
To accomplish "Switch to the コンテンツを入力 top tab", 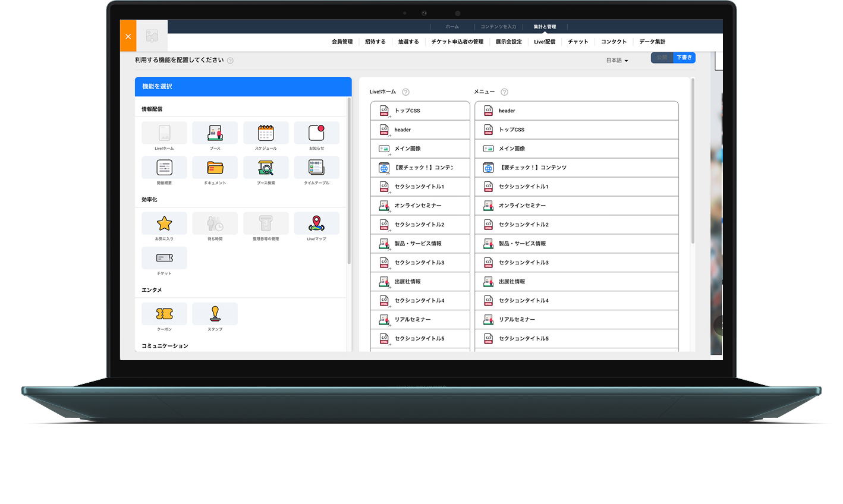I will coord(498,27).
